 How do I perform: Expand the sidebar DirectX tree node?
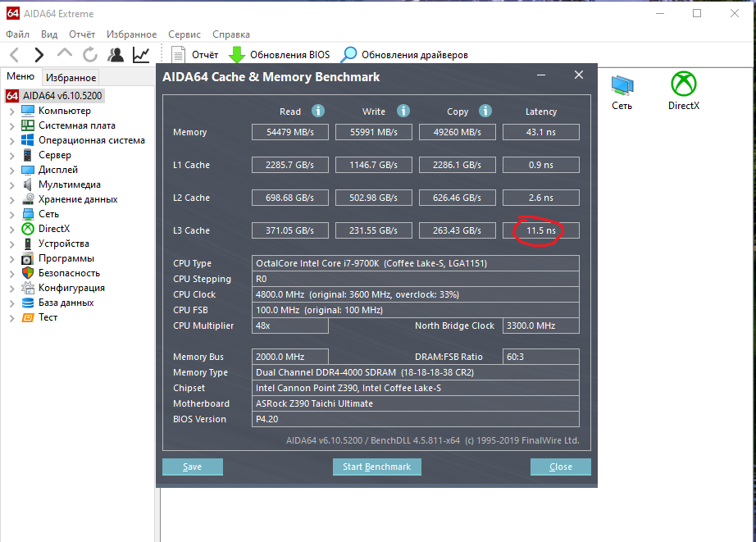12,230
